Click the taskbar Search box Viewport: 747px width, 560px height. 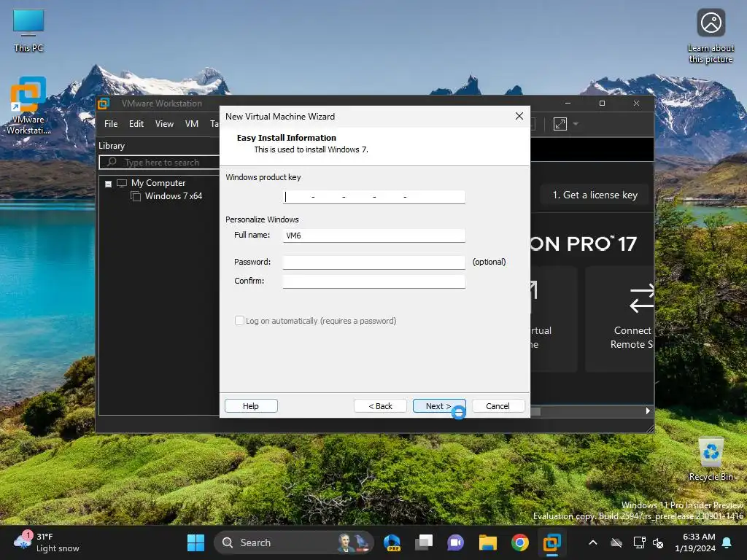(x=293, y=542)
